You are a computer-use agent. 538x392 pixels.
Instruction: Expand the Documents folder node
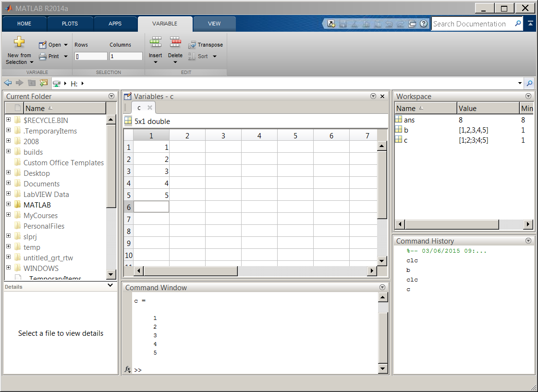pos(9,183)
